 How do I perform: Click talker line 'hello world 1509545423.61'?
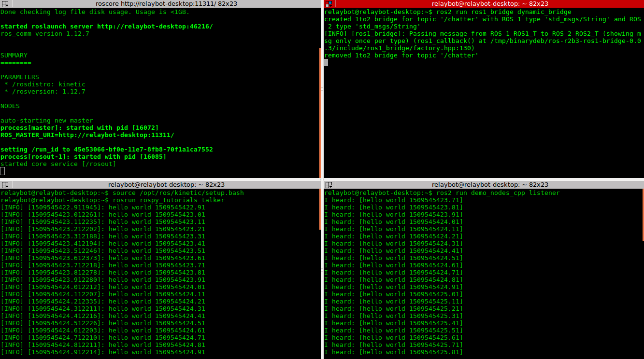click(x=103, y=258)
